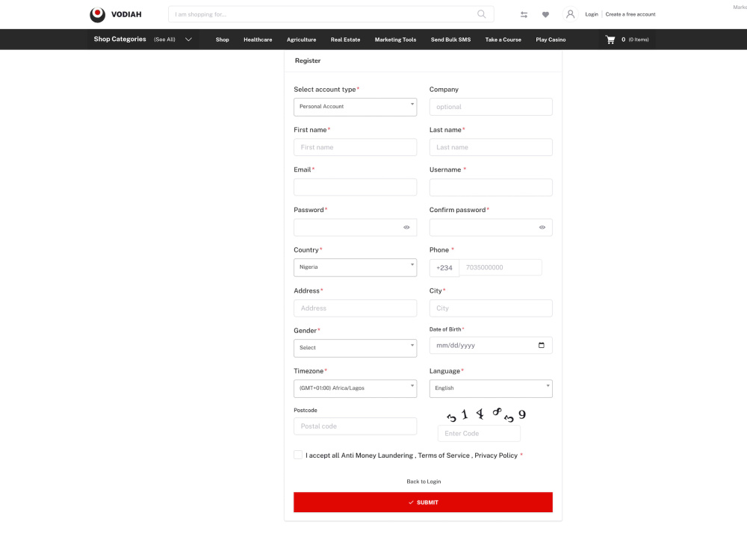Viewport: 747px width, 560px height.
Task: Focus the Email input field
Action: (x=355, y=187)
